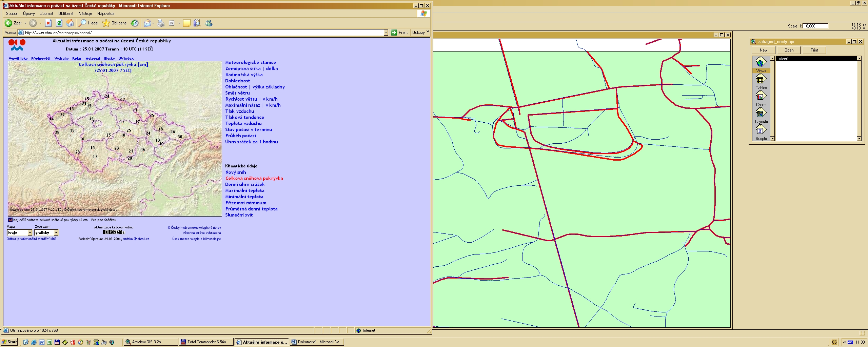The width and height of the screenshot is (868, 347).
Task: Refresh the page in Internet Explorer
Action: point(59,23)
